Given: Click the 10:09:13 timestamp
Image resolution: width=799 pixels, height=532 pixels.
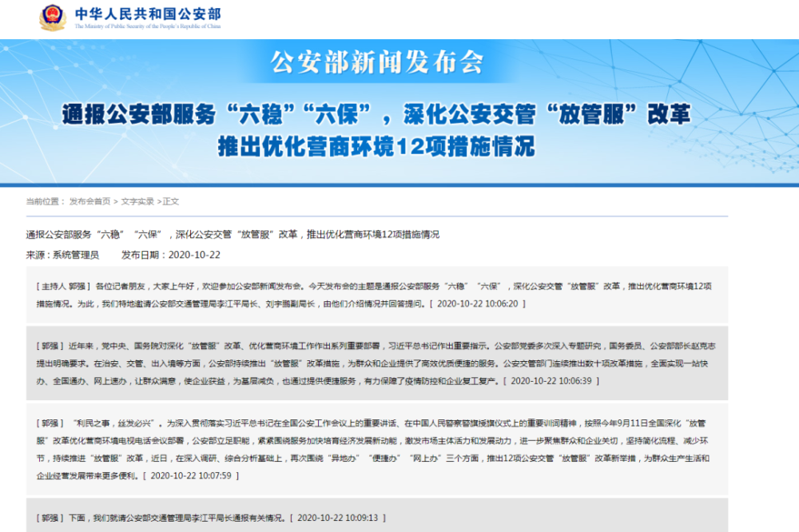Looking at the screenshot, I should click(338, 518).
